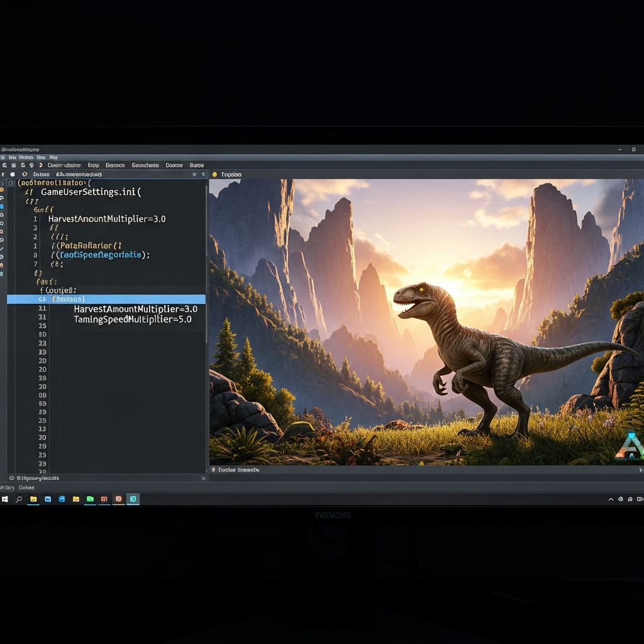Click right arrow on bottom editor bar
The image size is (644, 644).
pyautogui.click(x=203, y=478)
